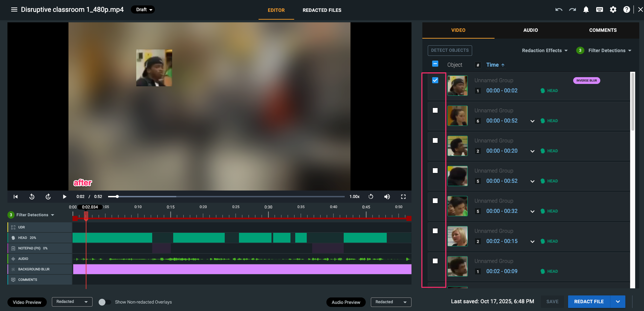This screenshot has height=311, width=644.
Task: Open the hamburger main menu
Action: coord(14,9)
